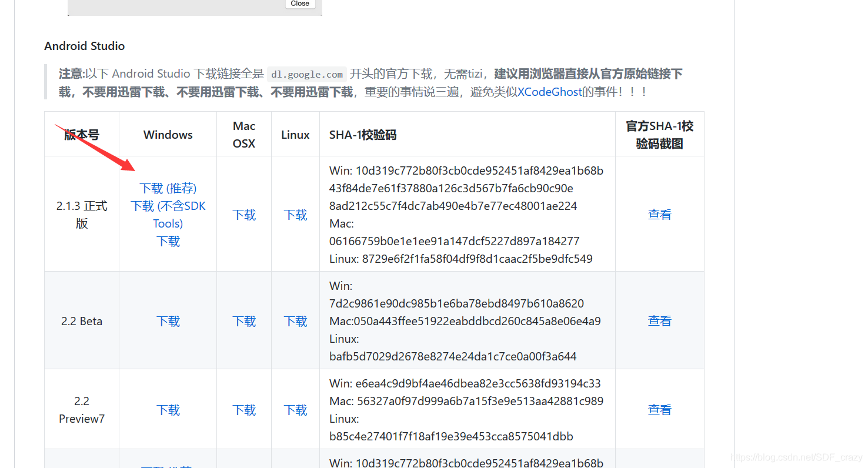868x468 pixels.
Task: Download Linux build of 2.1.3
Action: (295, 215)
